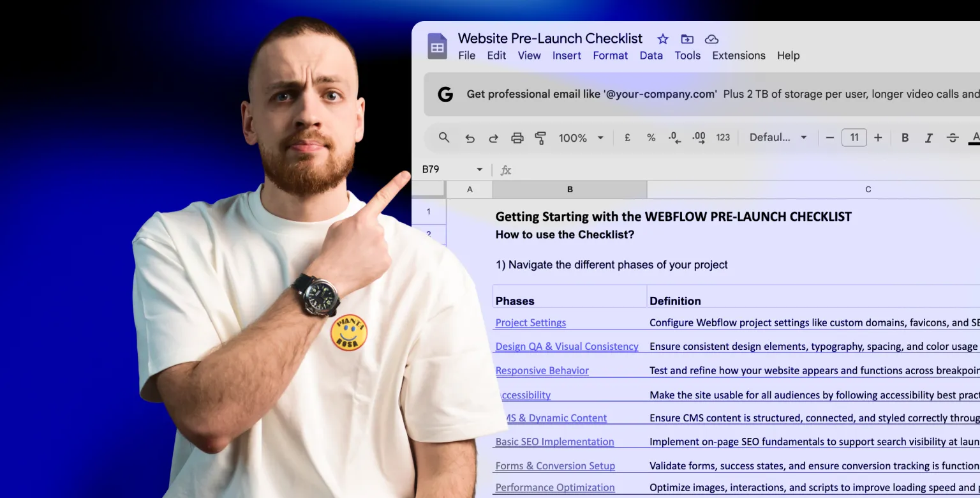Decrease font size with minus button
This screenshot has height=498, width=980.
[830, 137]
